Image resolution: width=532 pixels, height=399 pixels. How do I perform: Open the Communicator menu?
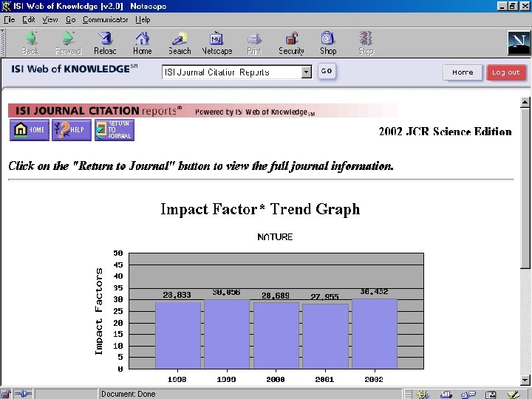(x=105, y=20)
